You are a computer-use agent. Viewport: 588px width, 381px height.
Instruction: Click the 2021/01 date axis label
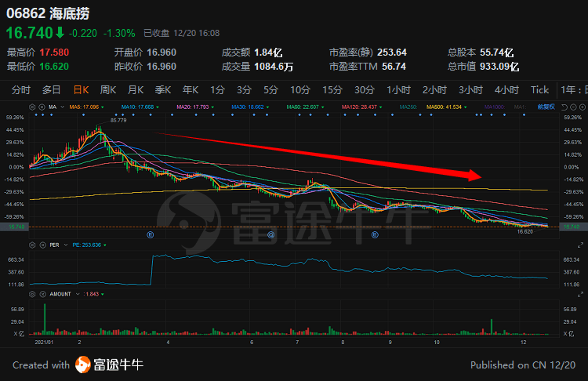pyautogui.click(x=44, y=342)
